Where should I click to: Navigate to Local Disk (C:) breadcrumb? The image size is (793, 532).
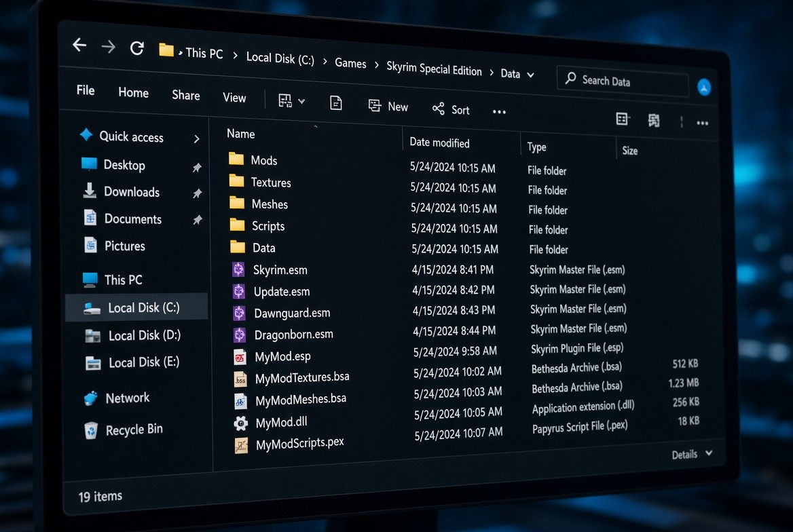tap(280, 58)
